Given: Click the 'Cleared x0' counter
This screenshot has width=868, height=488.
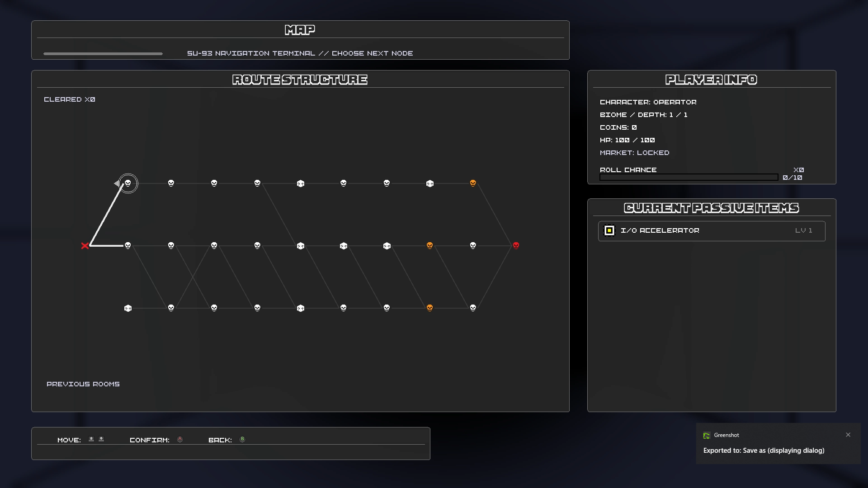Looking at the screenshot, I should (70, 99).
